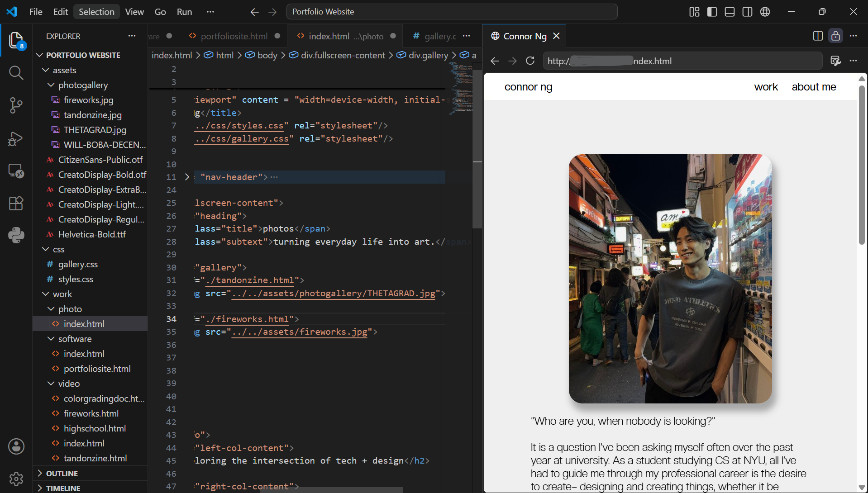
Task: Open the Run menu
Action: (184, 12)
